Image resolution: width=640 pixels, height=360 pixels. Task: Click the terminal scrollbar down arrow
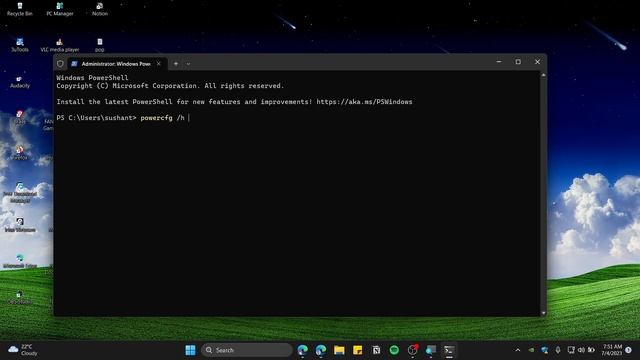tap(543, 313)
